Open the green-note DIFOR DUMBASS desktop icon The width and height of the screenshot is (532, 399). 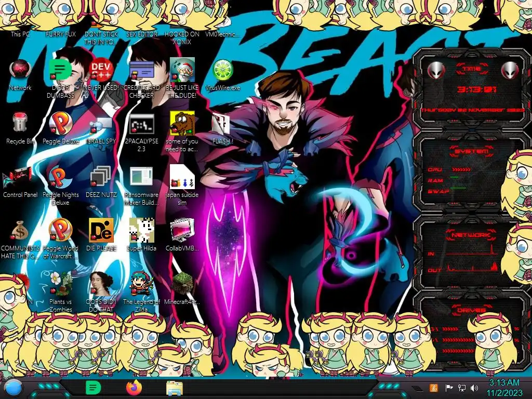[x=60, y=70]
